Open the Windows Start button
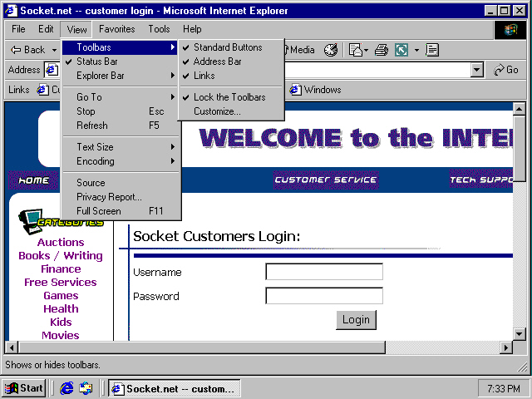This screenshot has width=532, height=399. coord(24,388)
